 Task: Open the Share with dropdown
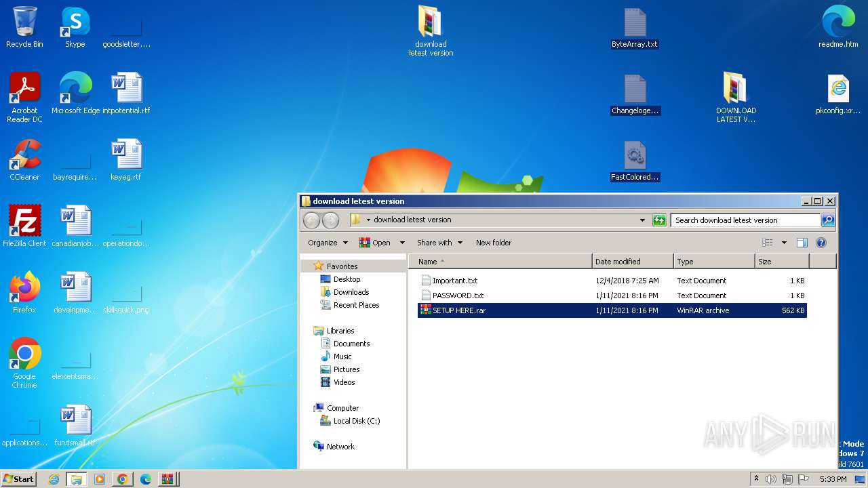coord(439,243)
